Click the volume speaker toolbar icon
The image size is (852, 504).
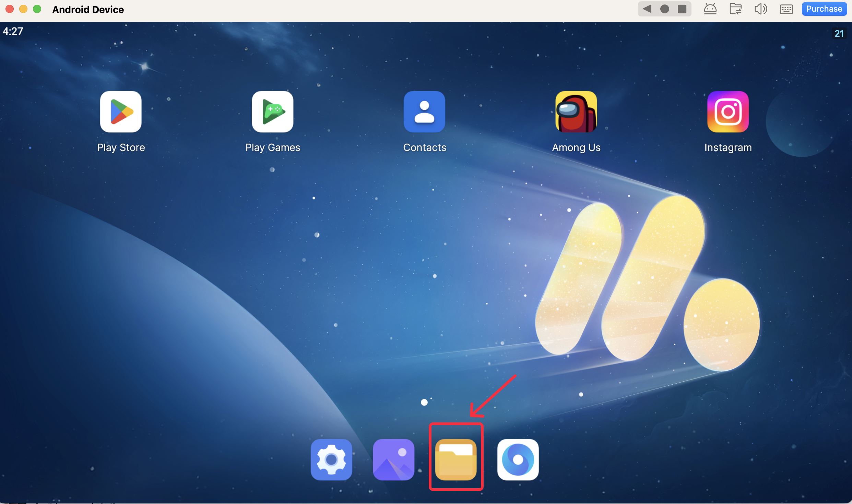point(761,9)
